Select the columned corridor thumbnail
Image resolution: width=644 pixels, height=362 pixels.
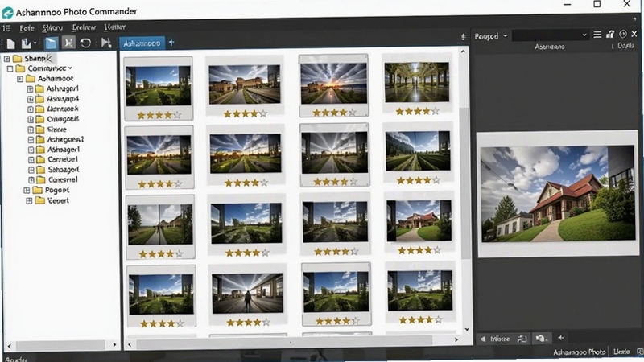click(x=416, y=82)
